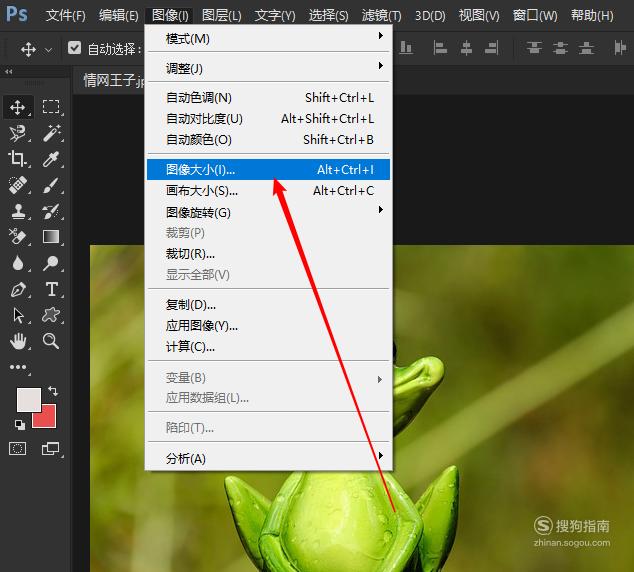This screenshot has width=634, height=572.
Task: Expand the 图像旋转(G) submenu
Action: 268,212
